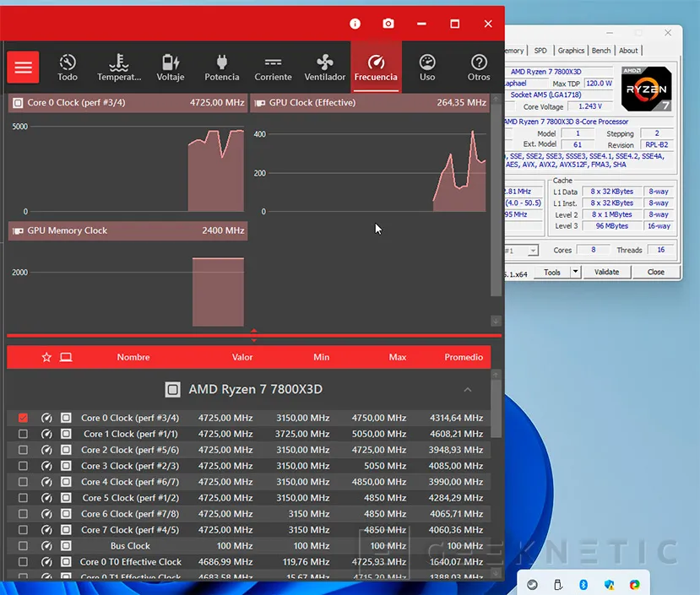Open the About tab in CPU-Z
This screenshot has width=700, height=595.
pyautogui.click(x=628, y=51)
